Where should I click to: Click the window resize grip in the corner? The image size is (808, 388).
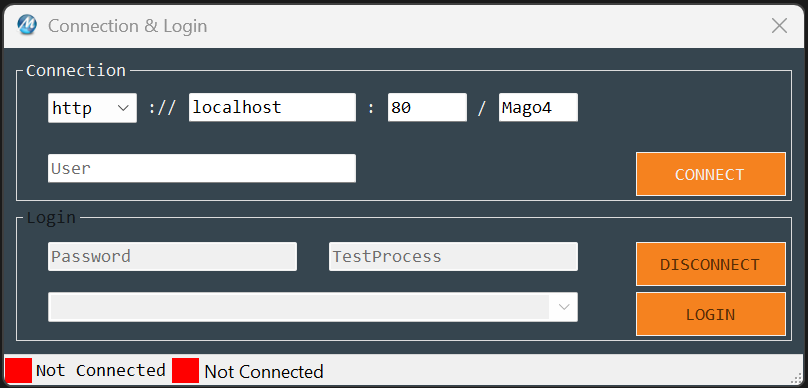[797, 378]
